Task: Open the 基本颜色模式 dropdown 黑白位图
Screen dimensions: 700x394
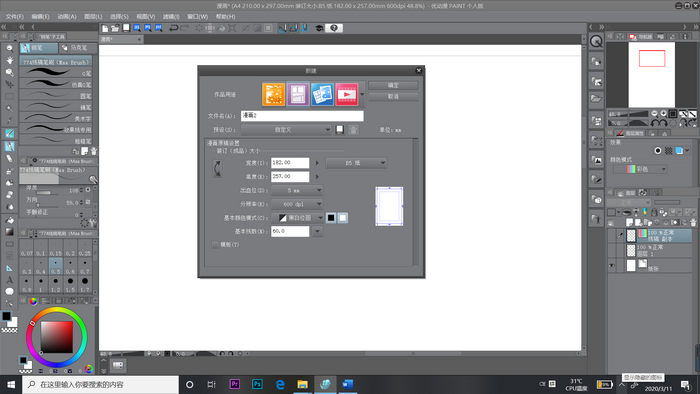Action: coord(297,218)
